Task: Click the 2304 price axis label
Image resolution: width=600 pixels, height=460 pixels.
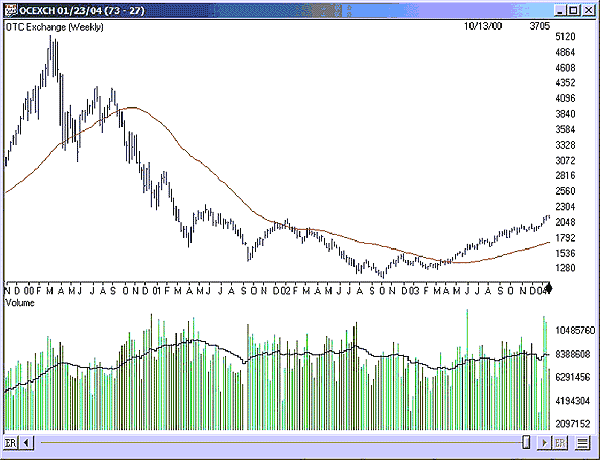Action: click(565, 207)
